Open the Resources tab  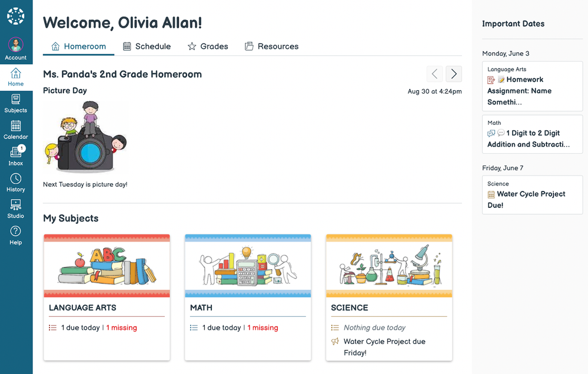coord(272,47)
